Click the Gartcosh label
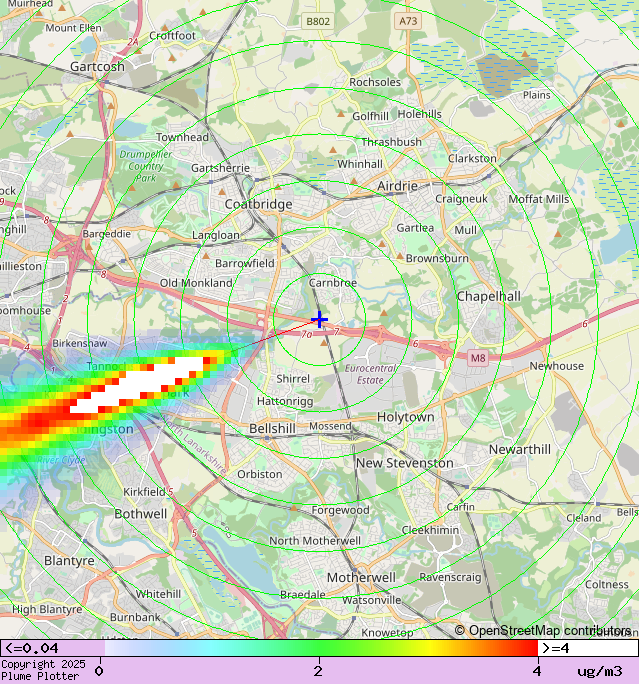 tap(97, 66)
